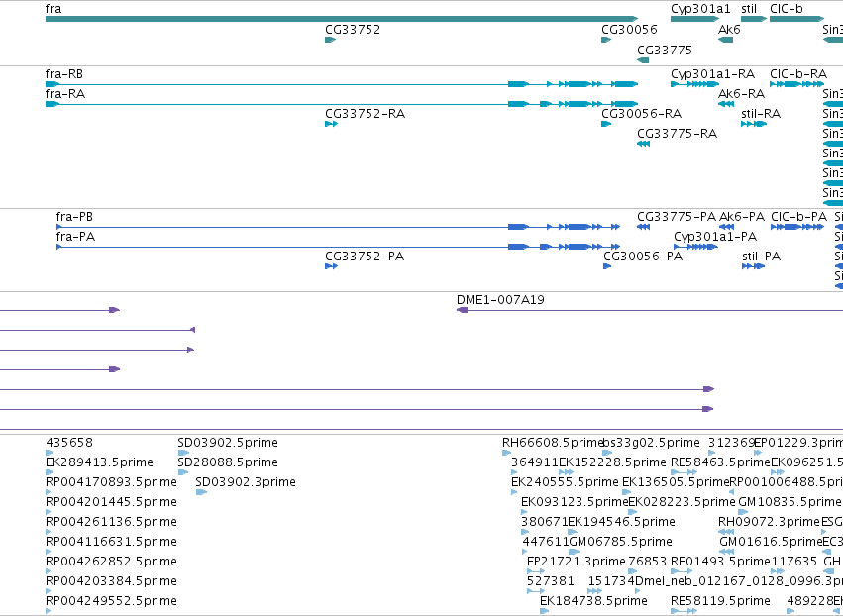Select the Cyp301a1 gene
This screenshot has height=616, width=843.
point(694,19)
